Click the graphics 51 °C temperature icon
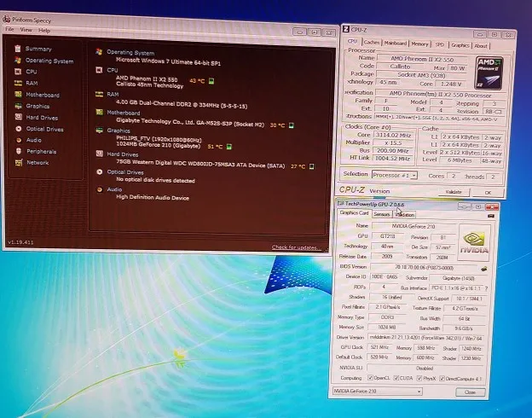This screenshot has width=532, height=418. (229, 147)
